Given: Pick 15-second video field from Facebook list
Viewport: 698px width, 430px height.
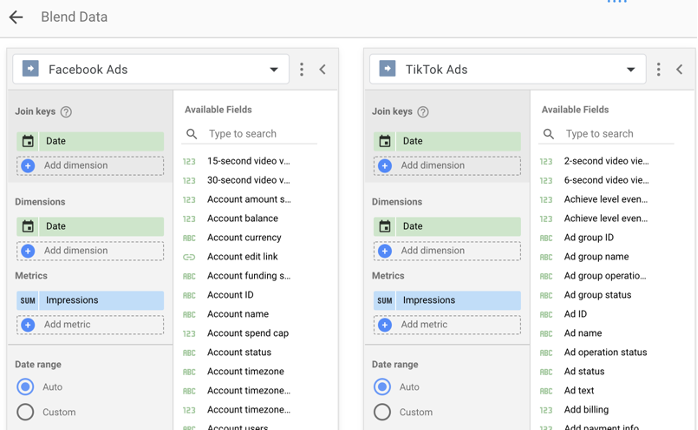Looking at the screenshot, I should pyautogui.click(x=249, y=161).
